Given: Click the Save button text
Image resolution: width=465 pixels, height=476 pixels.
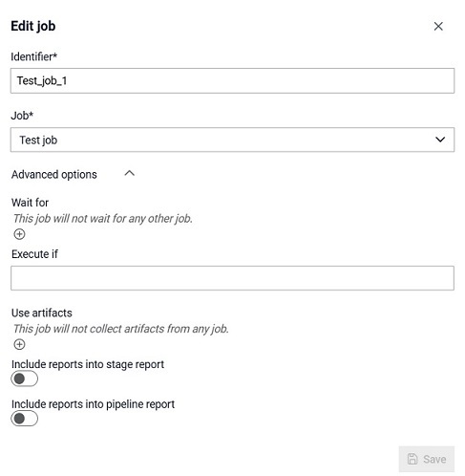Looking at the screenshot, I should [x=434, y=459].
